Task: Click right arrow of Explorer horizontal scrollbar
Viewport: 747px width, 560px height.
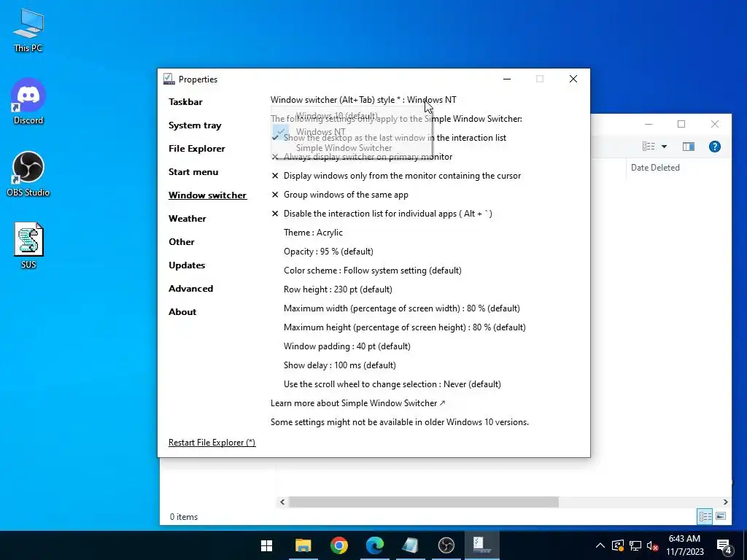Action: pyautogui.click(x=725, y=502)
